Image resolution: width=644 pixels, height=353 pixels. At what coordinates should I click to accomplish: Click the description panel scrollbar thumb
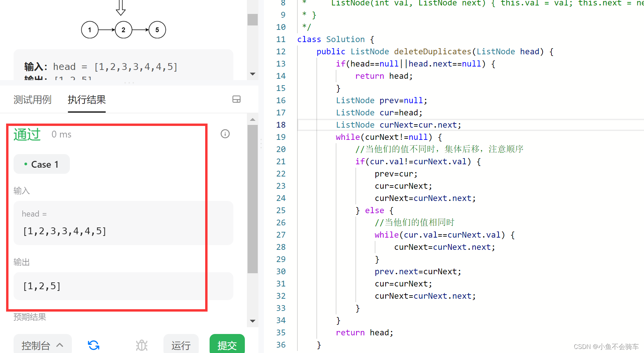coord(253,20)
